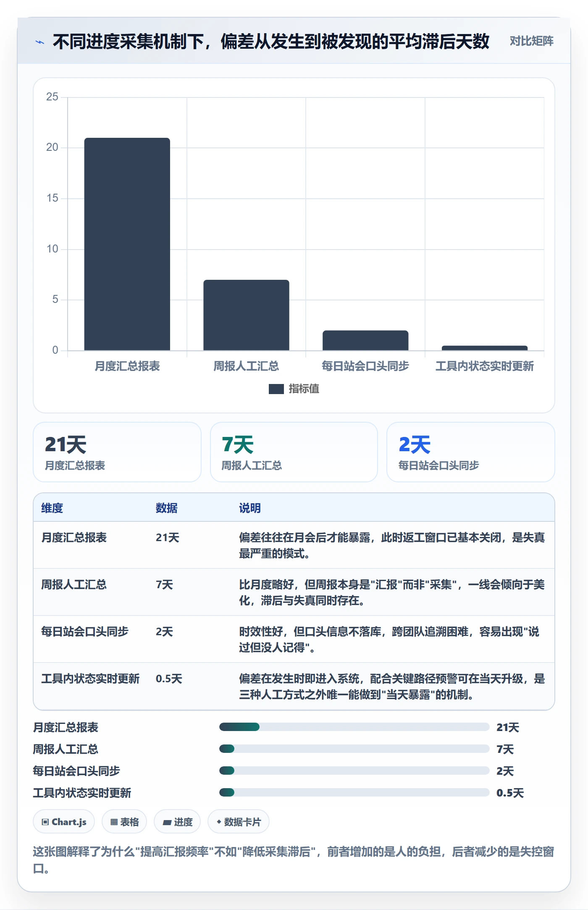Select the 2天 data card

471,452
